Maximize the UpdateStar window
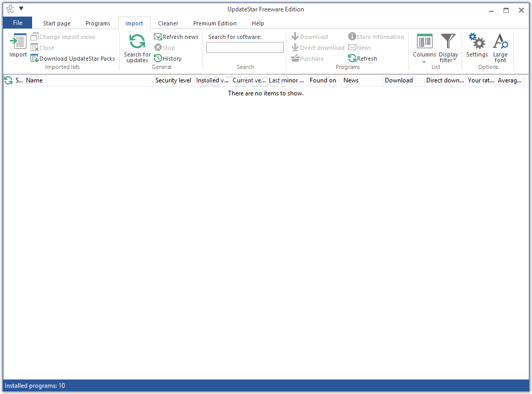Screen dimensions: 532x394 tap(506, 10)
